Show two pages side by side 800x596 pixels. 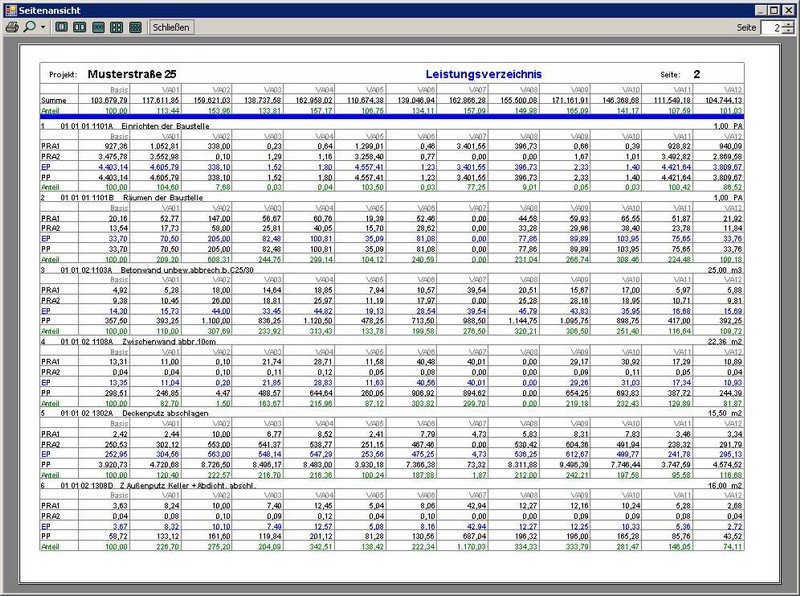[79, 27]
